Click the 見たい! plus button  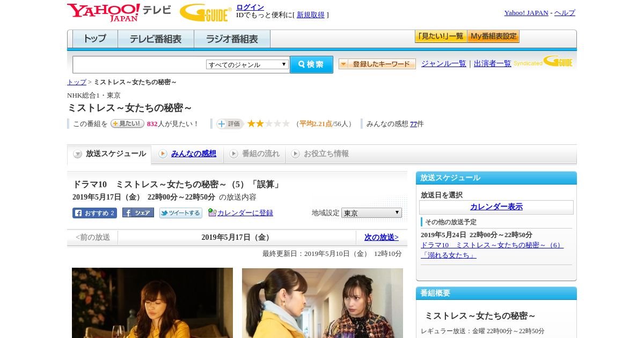[x=127, y=123]
